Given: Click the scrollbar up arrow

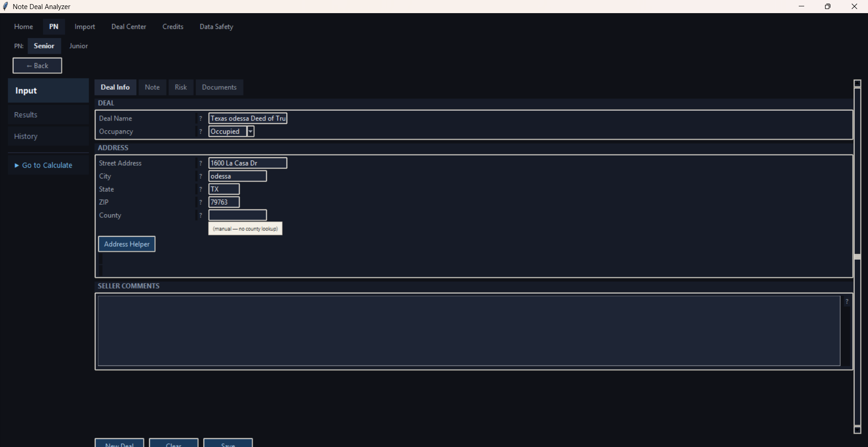Looking at the screenshot, I should click(857, 83).
